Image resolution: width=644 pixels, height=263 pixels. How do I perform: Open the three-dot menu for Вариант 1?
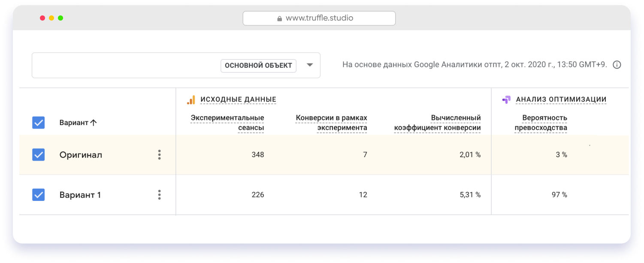[159, 195]
